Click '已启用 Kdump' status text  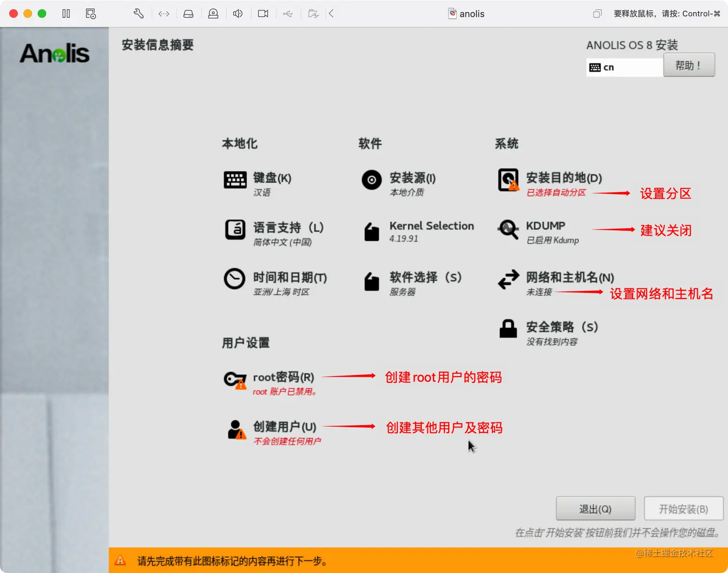coord(553,240)
